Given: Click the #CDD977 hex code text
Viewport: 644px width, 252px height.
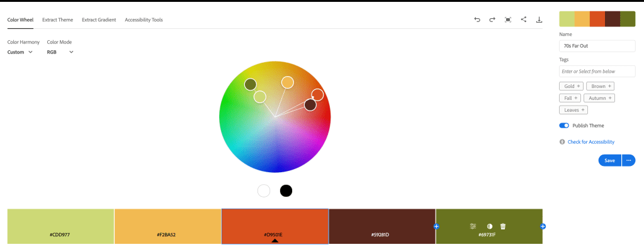Looking at the screenshot, I should [x=61, y=235].
